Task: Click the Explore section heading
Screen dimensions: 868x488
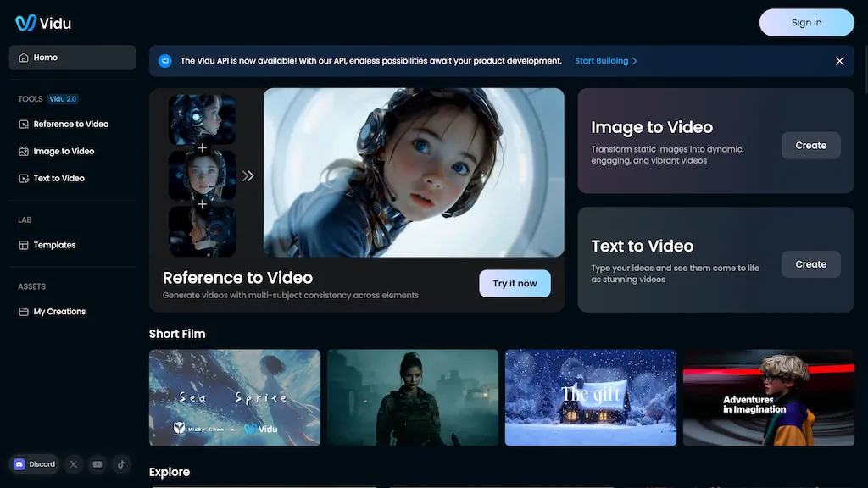Action: (x=170, y=472)
